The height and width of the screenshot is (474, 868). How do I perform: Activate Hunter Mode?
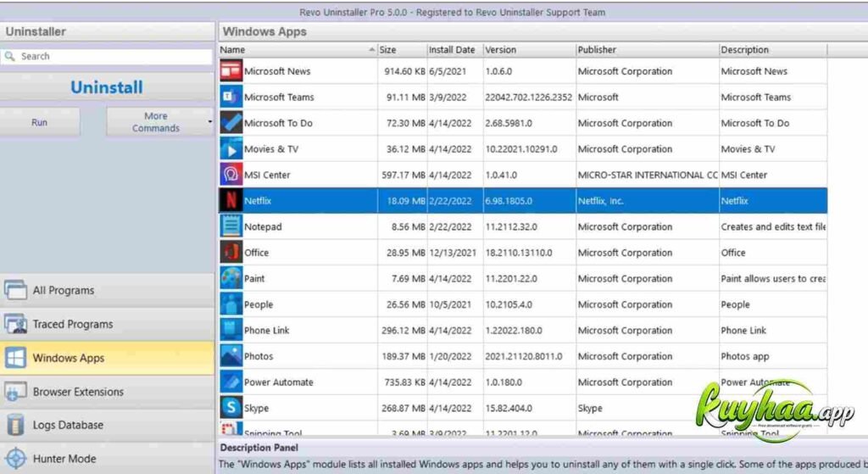(107, 459)
